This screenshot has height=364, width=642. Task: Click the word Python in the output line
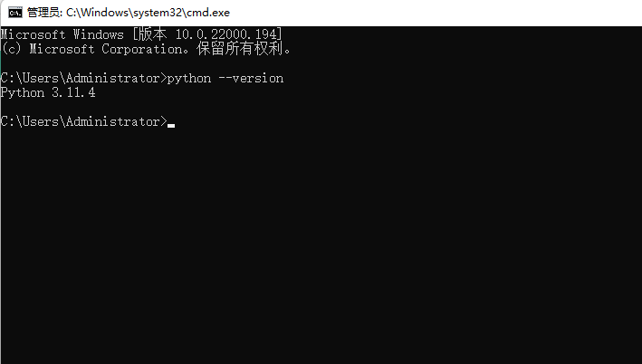coord(23,93)
